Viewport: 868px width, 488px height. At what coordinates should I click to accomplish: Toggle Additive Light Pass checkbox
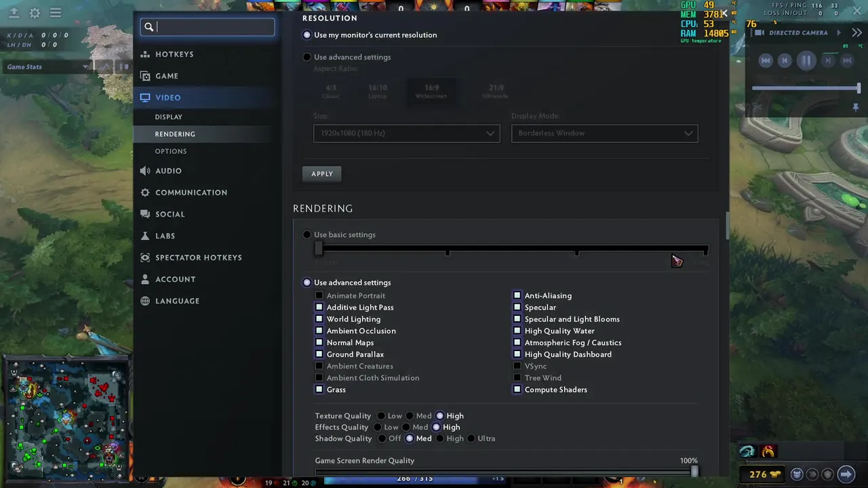click(319, 307)
